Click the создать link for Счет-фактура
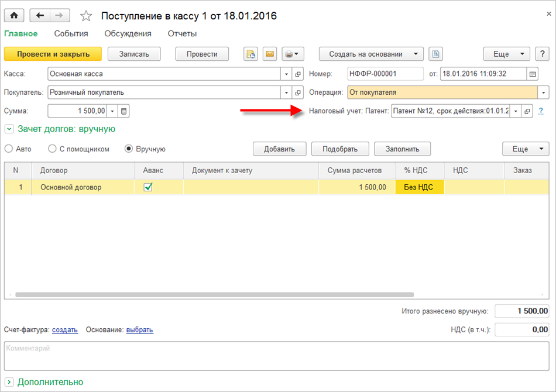 click(x=64, y=330)
